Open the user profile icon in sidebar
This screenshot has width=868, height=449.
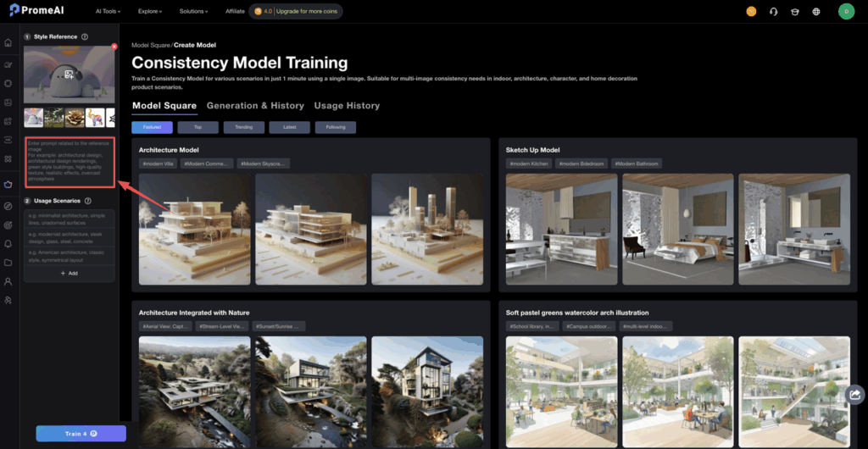click(x=8, y=281)
